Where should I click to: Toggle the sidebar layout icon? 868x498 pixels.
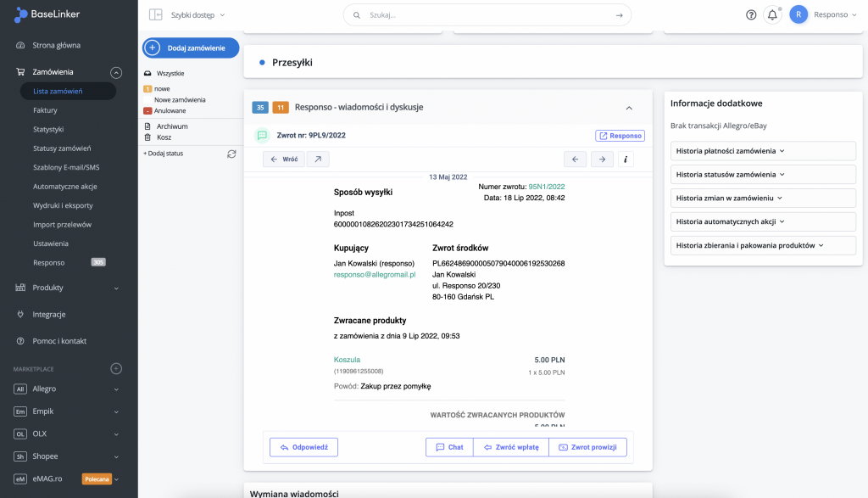(156, 15)
